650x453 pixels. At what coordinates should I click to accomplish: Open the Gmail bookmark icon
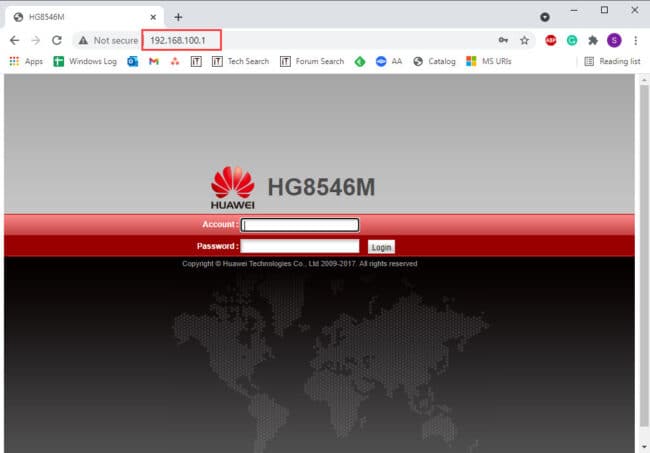(154, 61)
